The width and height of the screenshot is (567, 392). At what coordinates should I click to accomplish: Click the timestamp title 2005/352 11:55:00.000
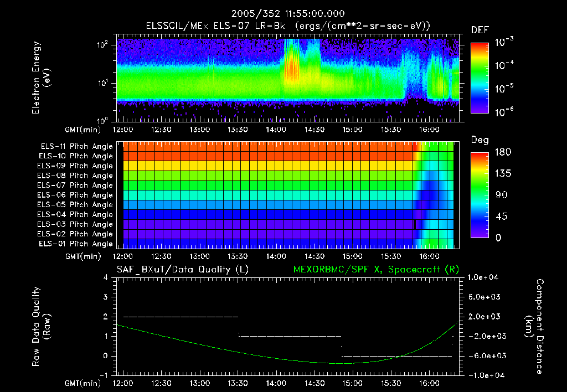coord(288,14)
